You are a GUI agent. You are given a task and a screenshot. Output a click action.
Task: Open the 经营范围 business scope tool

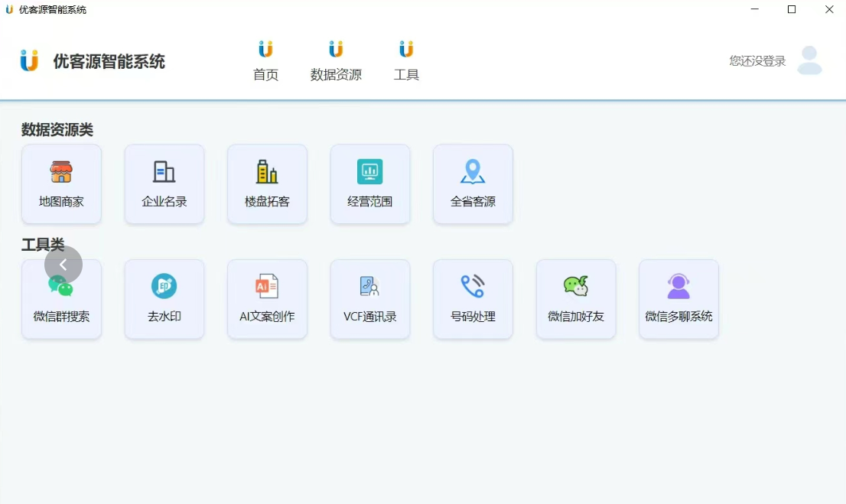(x=369, y=184)
